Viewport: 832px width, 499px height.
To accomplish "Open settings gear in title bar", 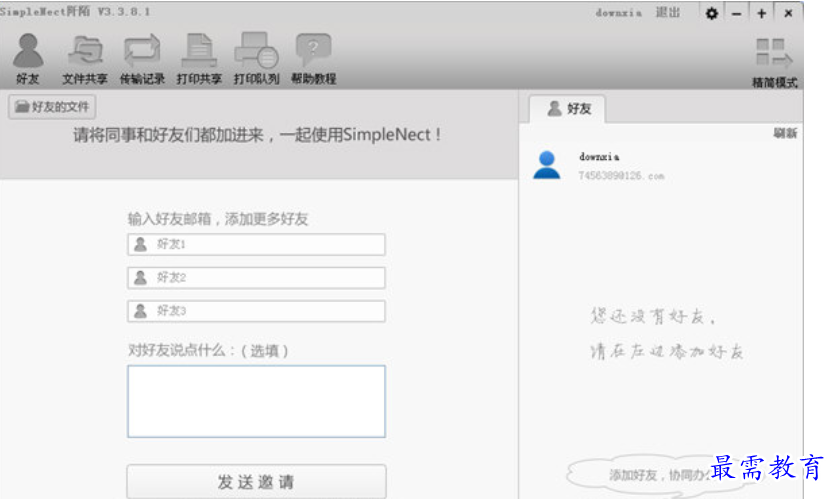I will [x=712, y=13].
